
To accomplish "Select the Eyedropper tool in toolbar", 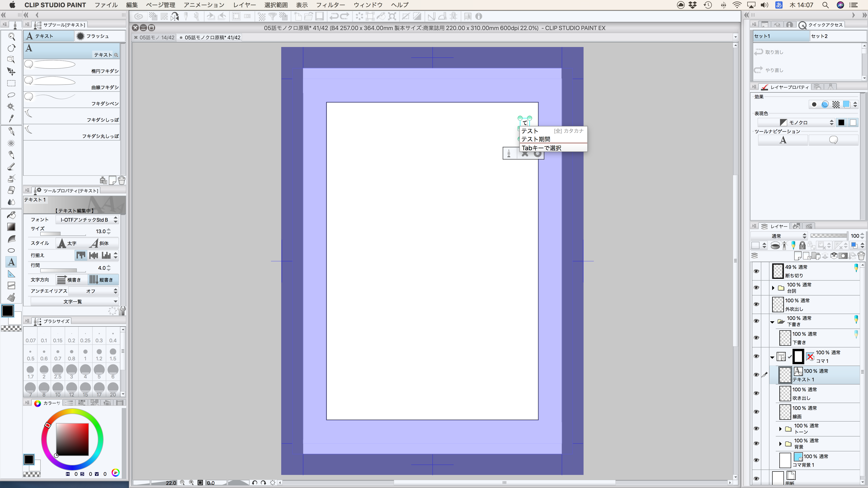I will point(11,119).
